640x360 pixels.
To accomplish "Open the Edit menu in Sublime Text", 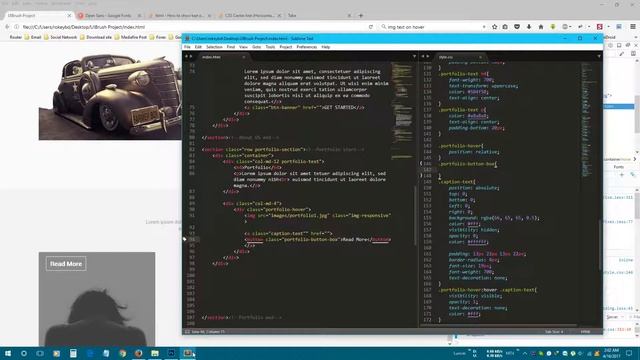I will [x=198, y=47].
